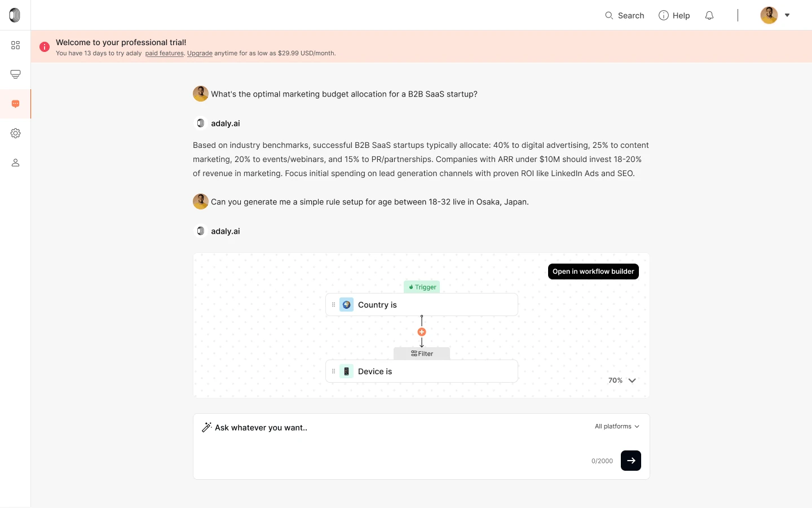Open the dashboard grid icon in sidebar
The image size is (812, 508).
tap(15, 45)
